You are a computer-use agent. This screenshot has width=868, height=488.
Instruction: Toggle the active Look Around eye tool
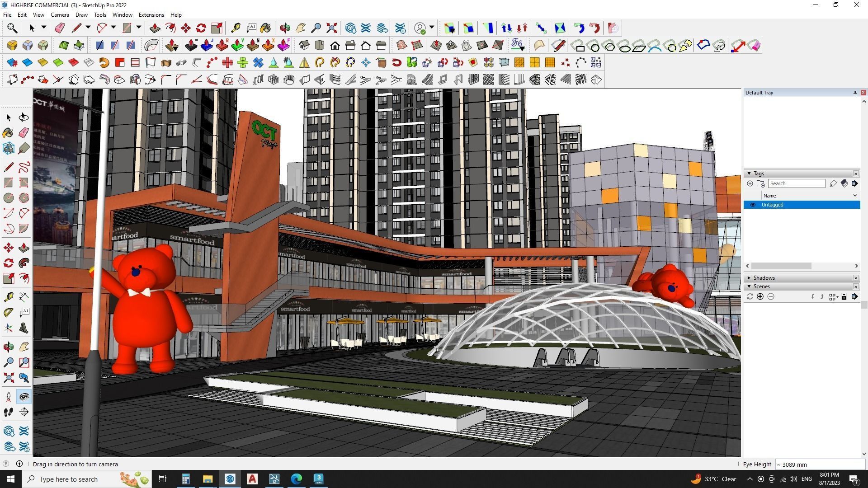[24, 397]
